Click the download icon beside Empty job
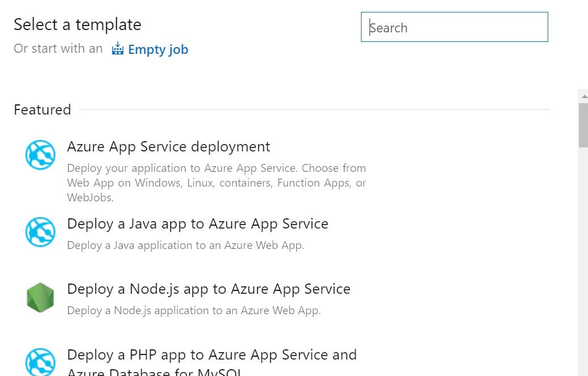The width and height of the screenshot is (588, 376). (117, 48)
